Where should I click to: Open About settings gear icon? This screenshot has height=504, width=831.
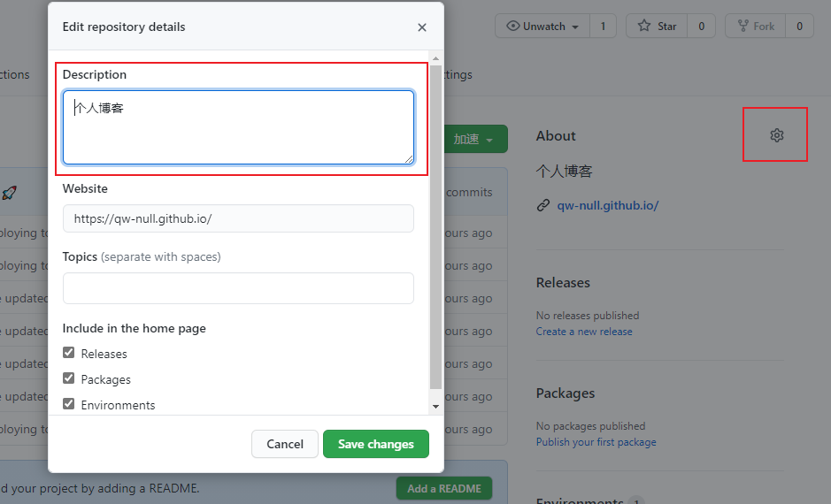[x=776, y=135]
